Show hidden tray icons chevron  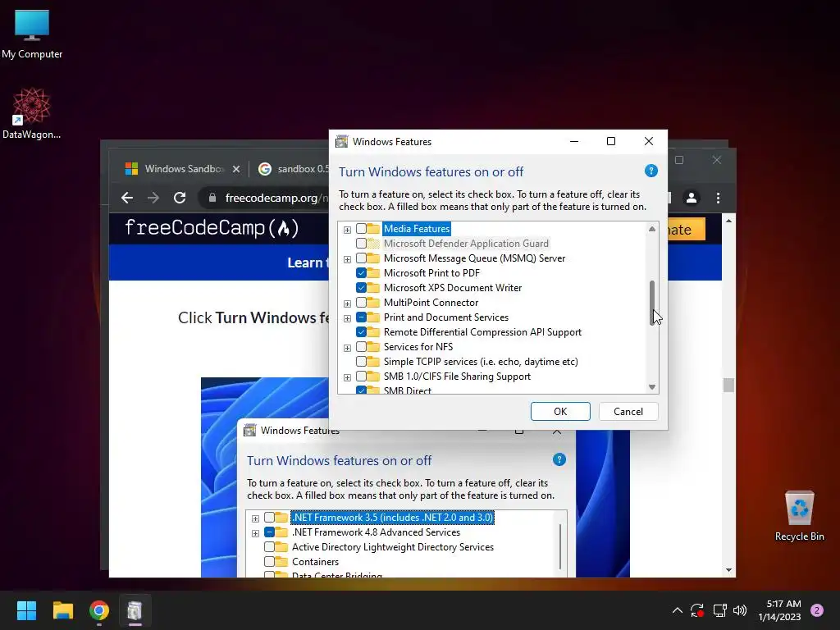[x=677, y=610]
